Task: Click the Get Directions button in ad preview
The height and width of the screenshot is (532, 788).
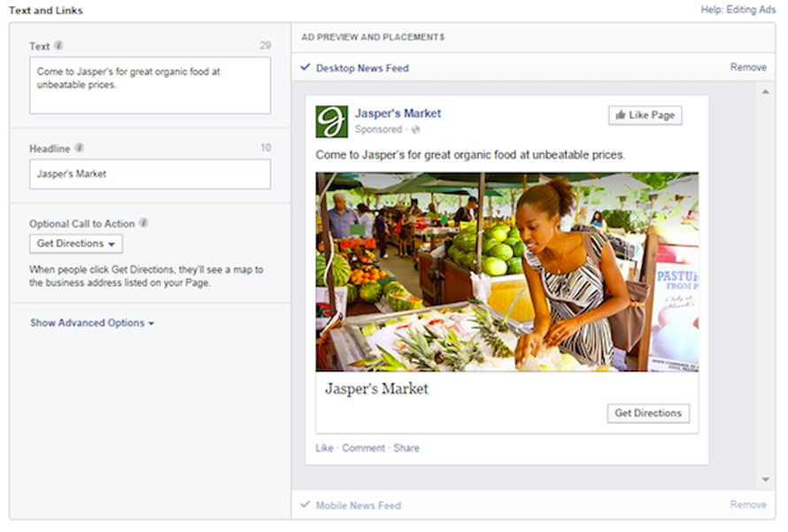Action: pos(648,412)
